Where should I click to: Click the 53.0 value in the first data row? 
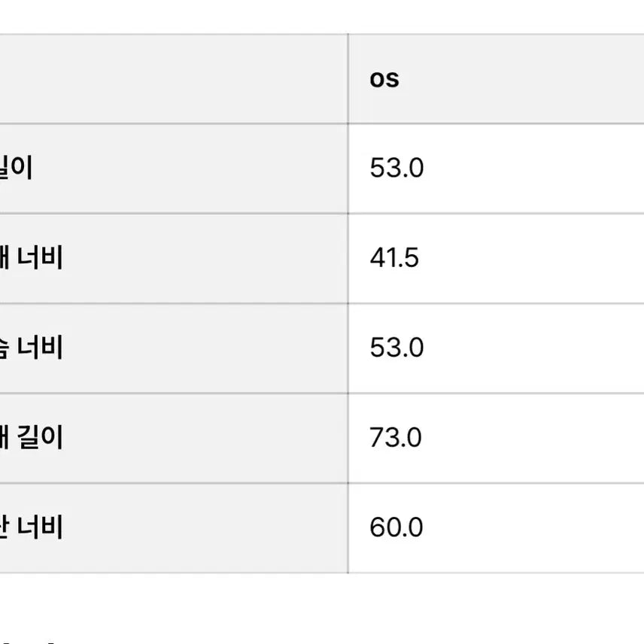click(396, 168)
